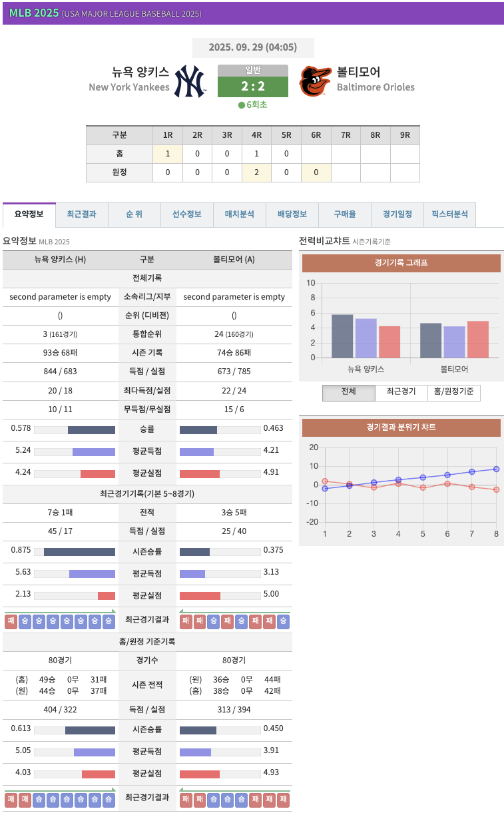Click the green live-status dot beside 6회초
The image size is (504, 817).
tap(242, 105)
